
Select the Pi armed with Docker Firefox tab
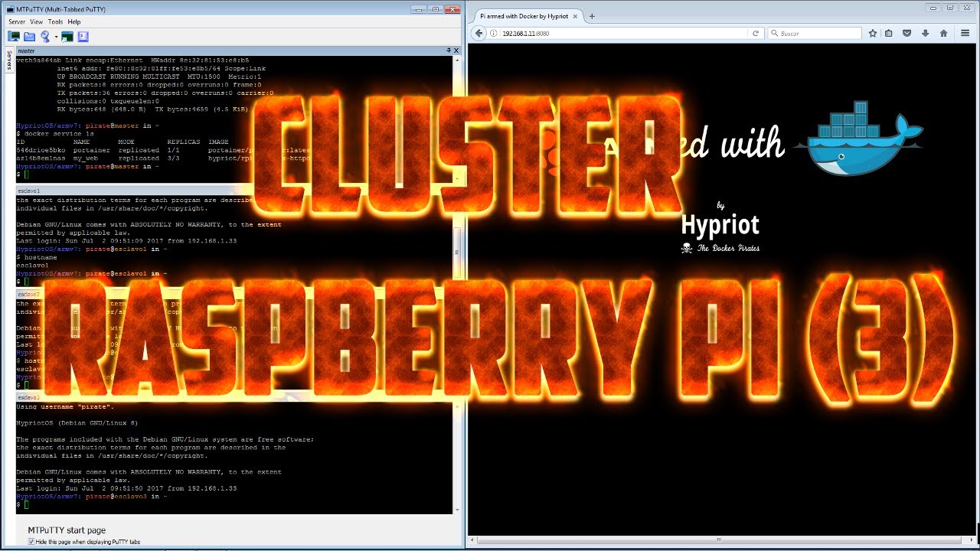point(528,15)
